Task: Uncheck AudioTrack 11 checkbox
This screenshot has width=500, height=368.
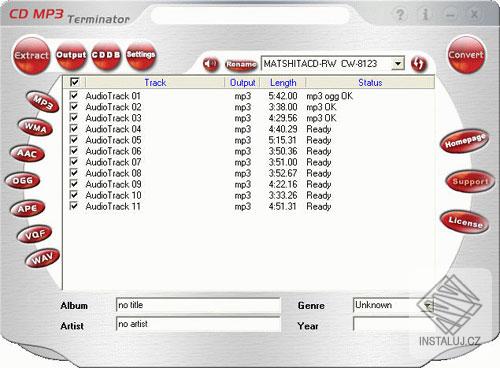Action: pyautogui.click(x=74, y=206)
